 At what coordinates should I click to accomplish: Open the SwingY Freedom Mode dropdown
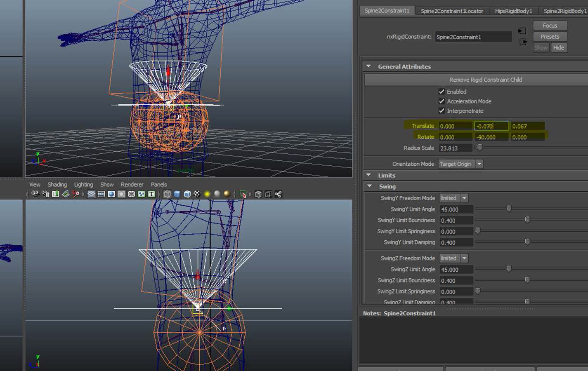point(453,198)
